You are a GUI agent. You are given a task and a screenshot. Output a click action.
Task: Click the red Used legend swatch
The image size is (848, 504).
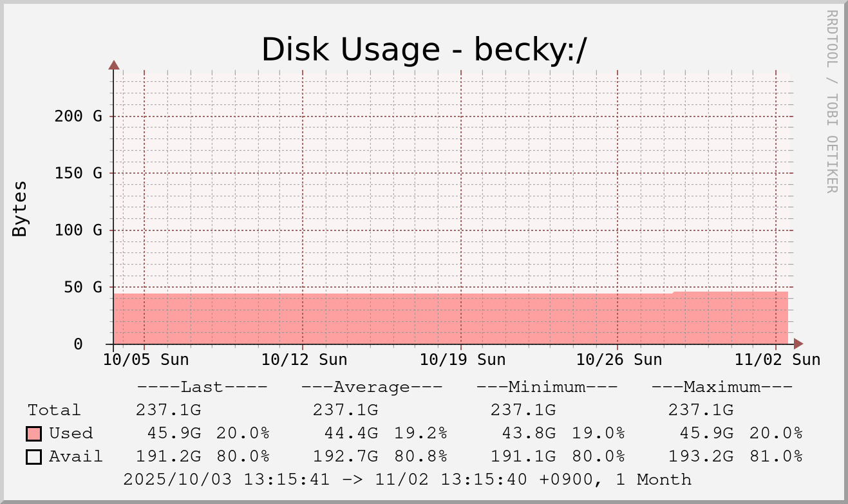(x=34, y=433)
